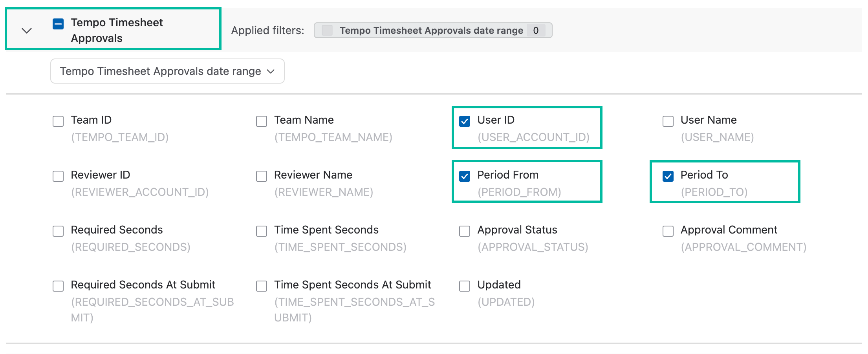Click the applied filter date range chip
868x354 pixels.
click(x=433, y=30)
